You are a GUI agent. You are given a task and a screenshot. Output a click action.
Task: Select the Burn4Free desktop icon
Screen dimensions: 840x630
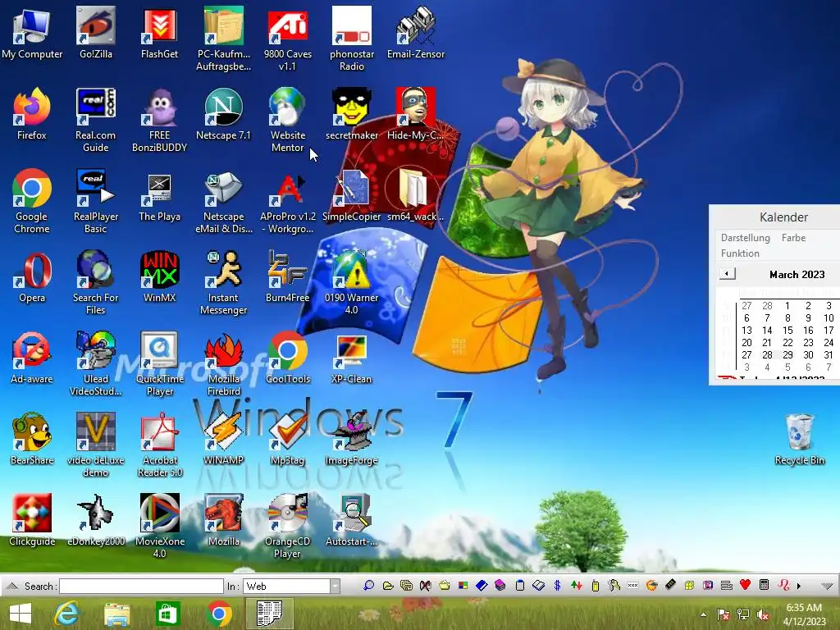click(x=288, y=276)
